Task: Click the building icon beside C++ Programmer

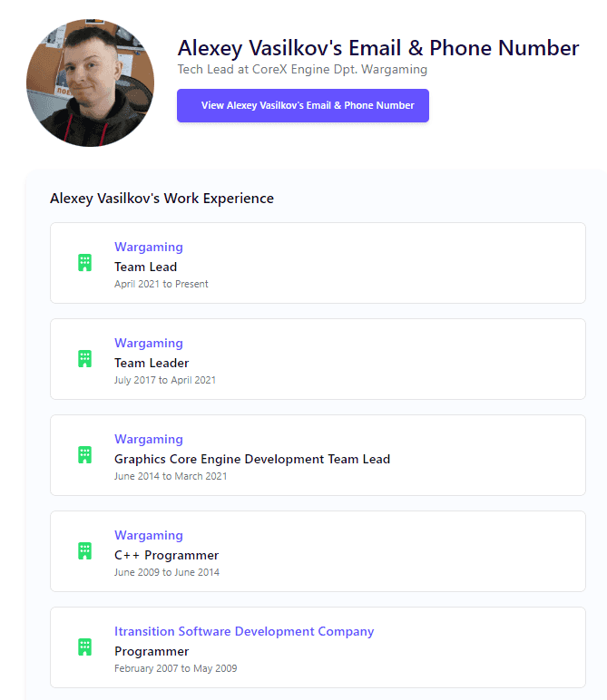Action: (x=84, y=551)
